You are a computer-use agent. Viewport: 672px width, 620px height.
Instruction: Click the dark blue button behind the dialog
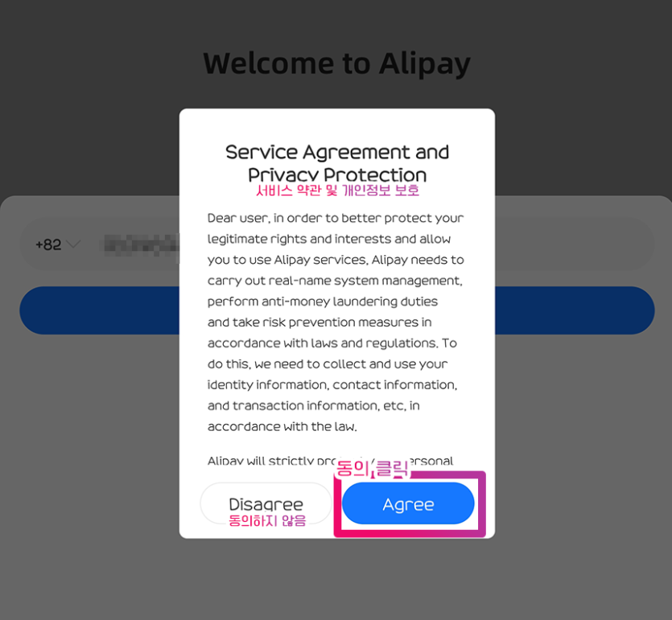click(337, 310)
